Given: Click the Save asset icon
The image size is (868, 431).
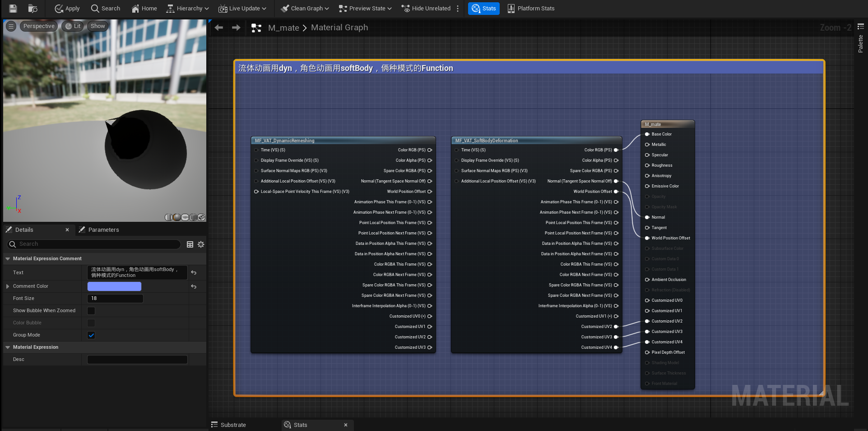Looking at the screenshot, I should pos(13,8).
